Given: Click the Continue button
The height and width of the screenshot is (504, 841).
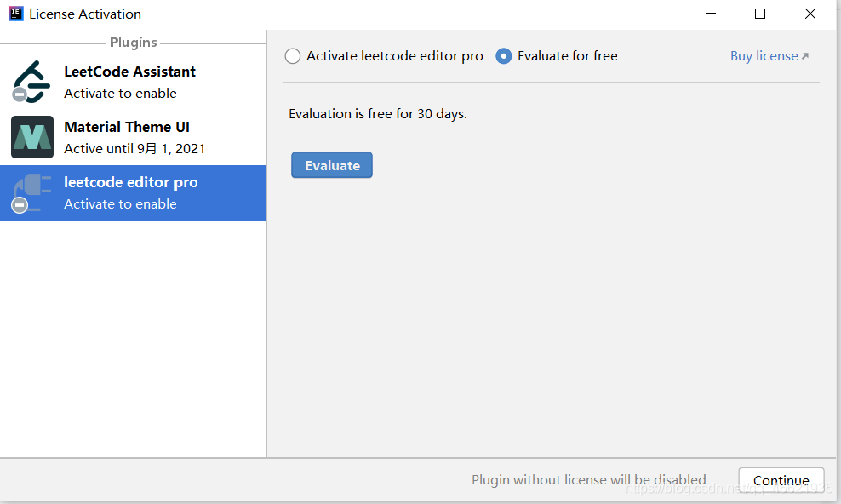Looking at the screenshot, I should (x=781, y=480).
